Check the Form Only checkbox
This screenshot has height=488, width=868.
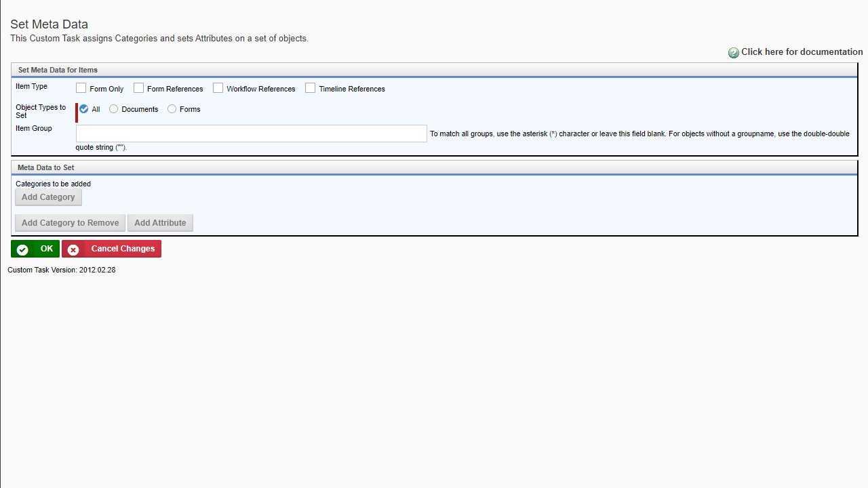pos(81,88)
